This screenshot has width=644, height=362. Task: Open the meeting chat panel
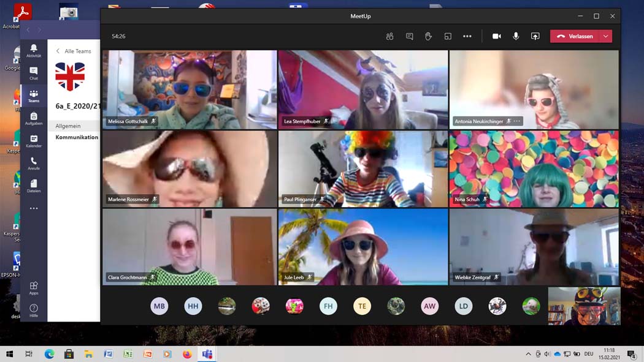(x=409, y=37)
